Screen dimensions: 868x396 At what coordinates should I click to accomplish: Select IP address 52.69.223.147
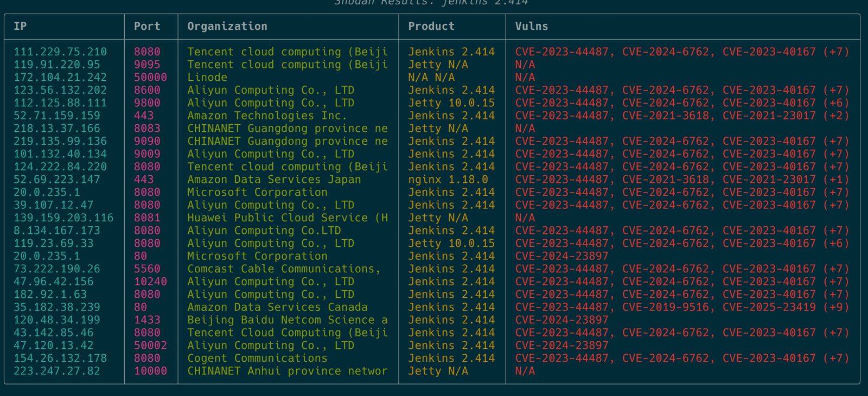tap(57, 180)
